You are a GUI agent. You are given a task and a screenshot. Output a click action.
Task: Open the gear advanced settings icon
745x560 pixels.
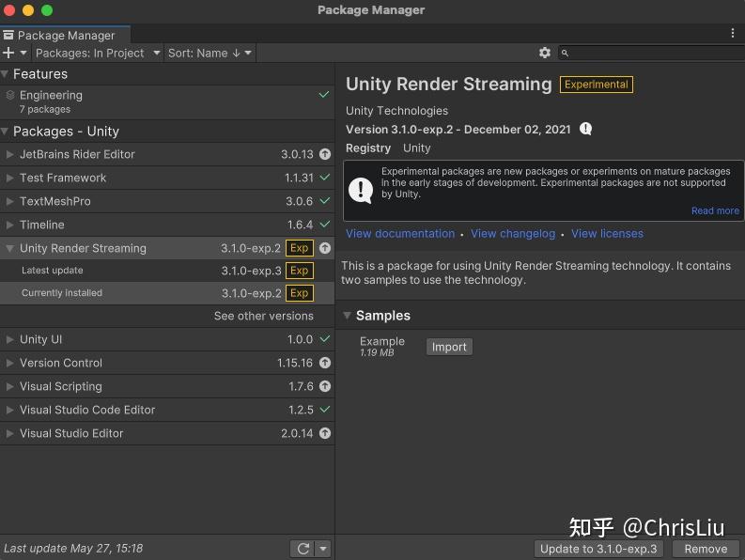click(545, 53)
